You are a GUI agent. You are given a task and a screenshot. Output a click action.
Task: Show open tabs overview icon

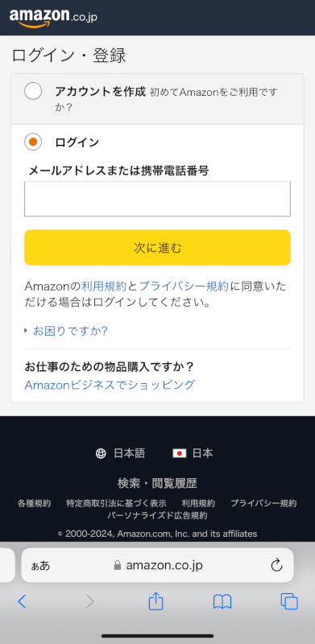(x=289, y=601)
